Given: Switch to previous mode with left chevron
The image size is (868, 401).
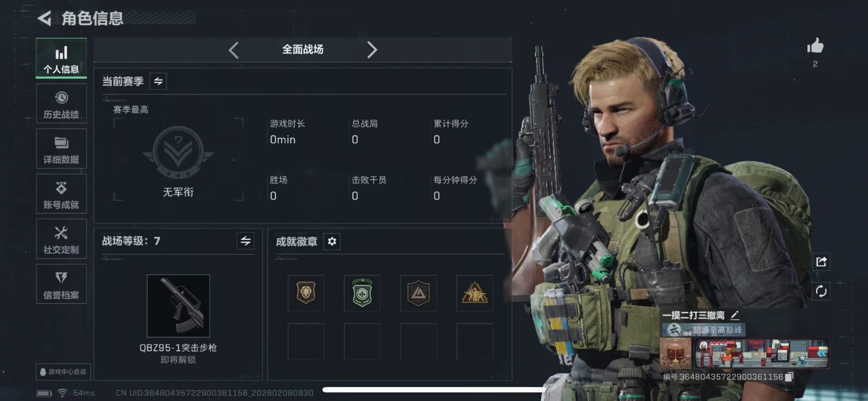Looking at the screenshot, I should coord(234,50).
